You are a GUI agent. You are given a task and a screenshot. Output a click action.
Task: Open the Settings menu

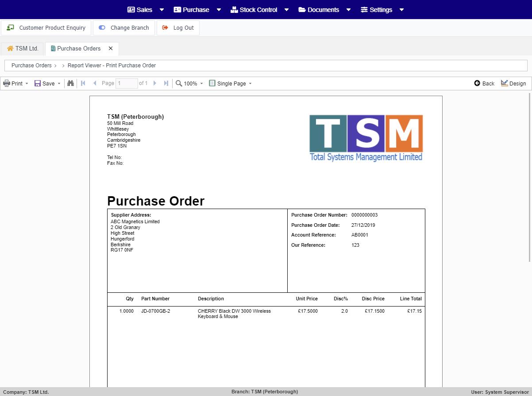click(376, 10)
